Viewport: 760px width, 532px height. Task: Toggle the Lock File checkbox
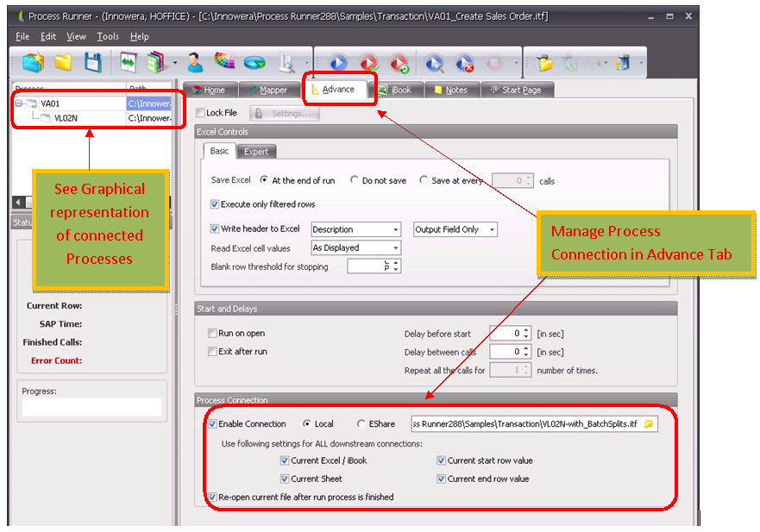[201, 113]
